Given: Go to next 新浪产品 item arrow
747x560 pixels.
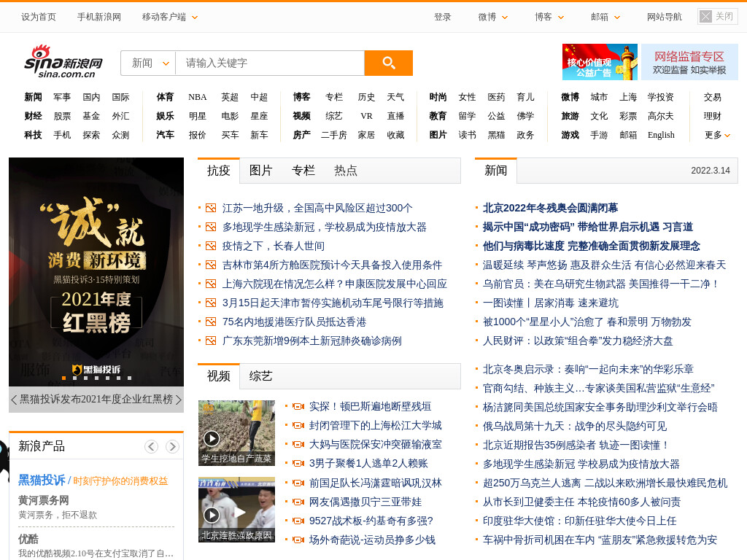Looking at the screenshot, I should [172, 446].
